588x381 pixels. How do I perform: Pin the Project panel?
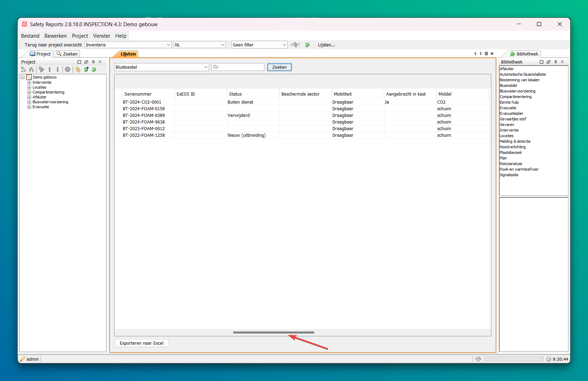tap(93, 62)
